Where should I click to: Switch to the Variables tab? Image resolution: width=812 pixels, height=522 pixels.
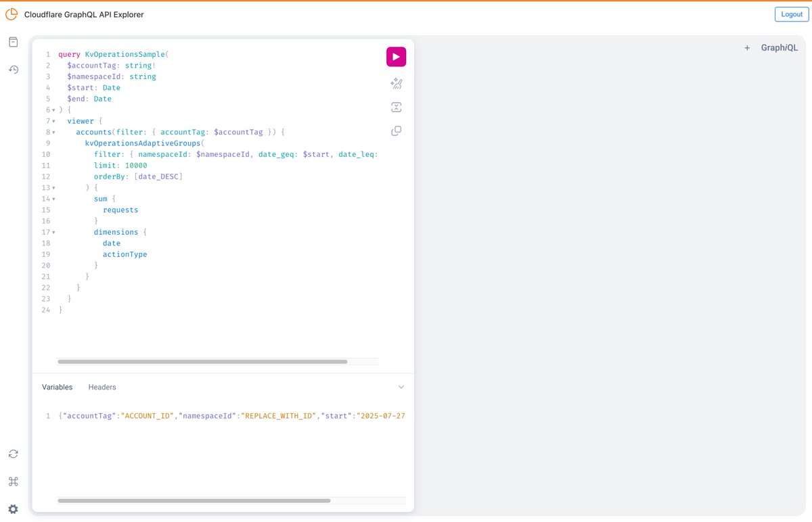point(58,387)
